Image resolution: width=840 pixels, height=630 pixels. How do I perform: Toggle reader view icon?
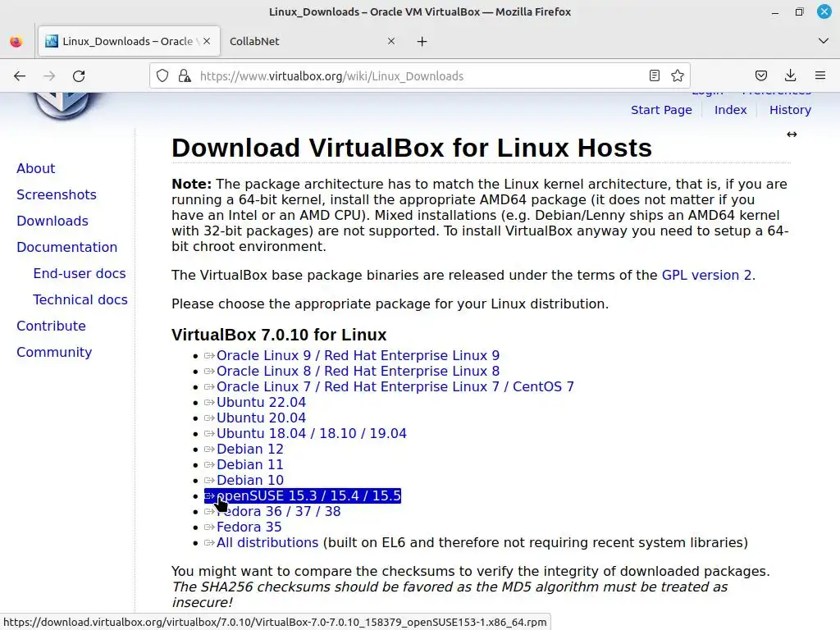[x=654, y=75]
